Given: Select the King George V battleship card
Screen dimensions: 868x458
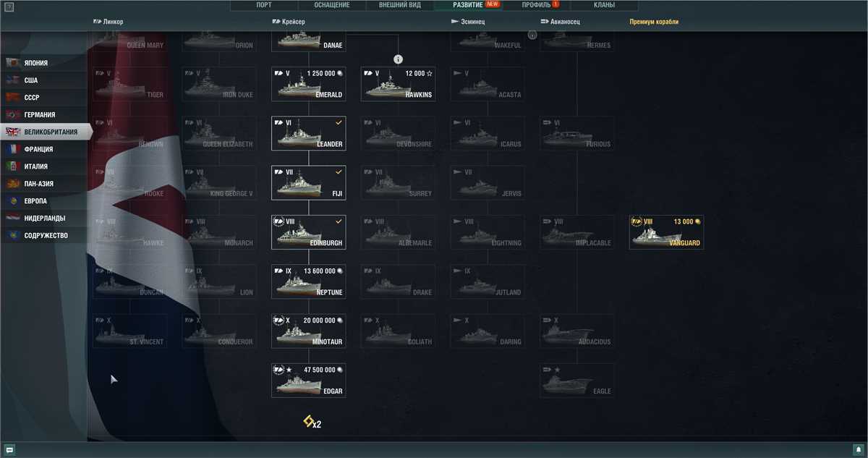Looking at the screenshot, I should [x=219, y=183].
